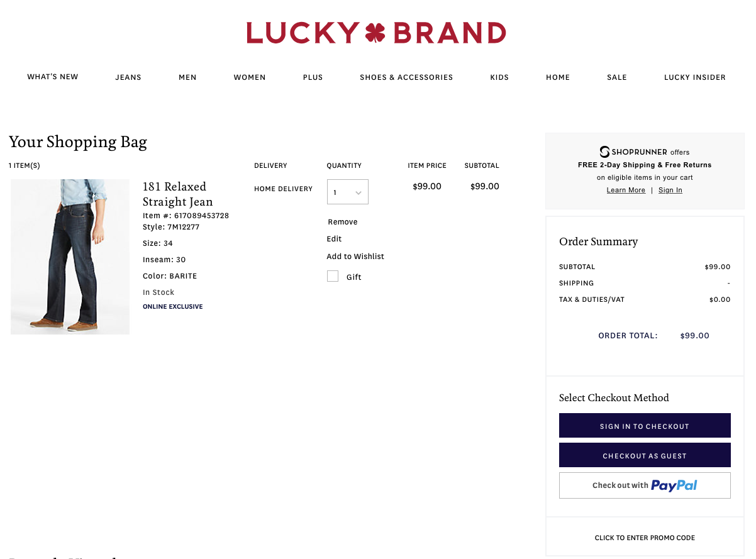Open the Women menu
The width and height of the screenshot is (756, 559).
click(250, 77)
